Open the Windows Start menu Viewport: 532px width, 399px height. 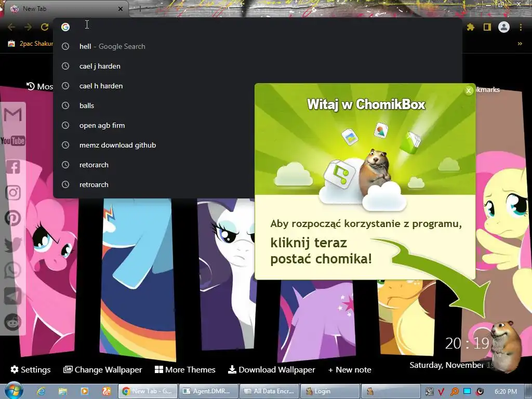pyautogui.click(x=14, y=391)
